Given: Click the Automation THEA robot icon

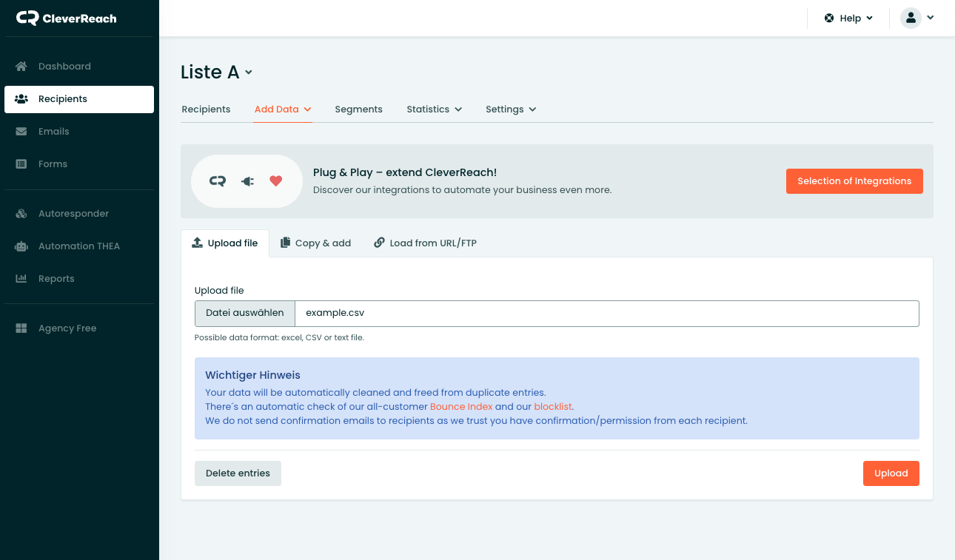Looking at the screenshot, I should click(x=21, y=246).
